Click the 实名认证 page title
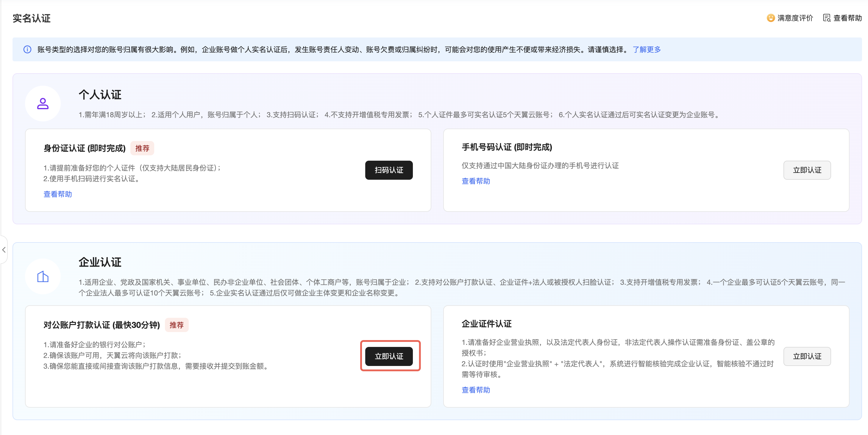868x435 pixels. coord(32,18)
